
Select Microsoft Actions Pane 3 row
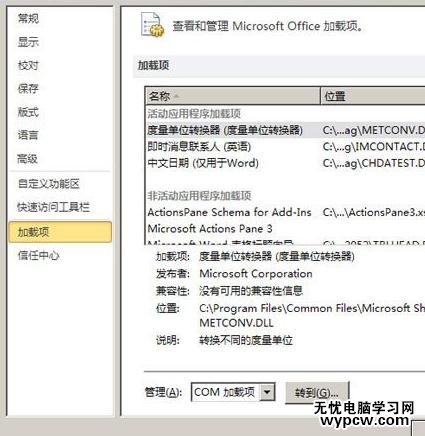coord(285,229)
